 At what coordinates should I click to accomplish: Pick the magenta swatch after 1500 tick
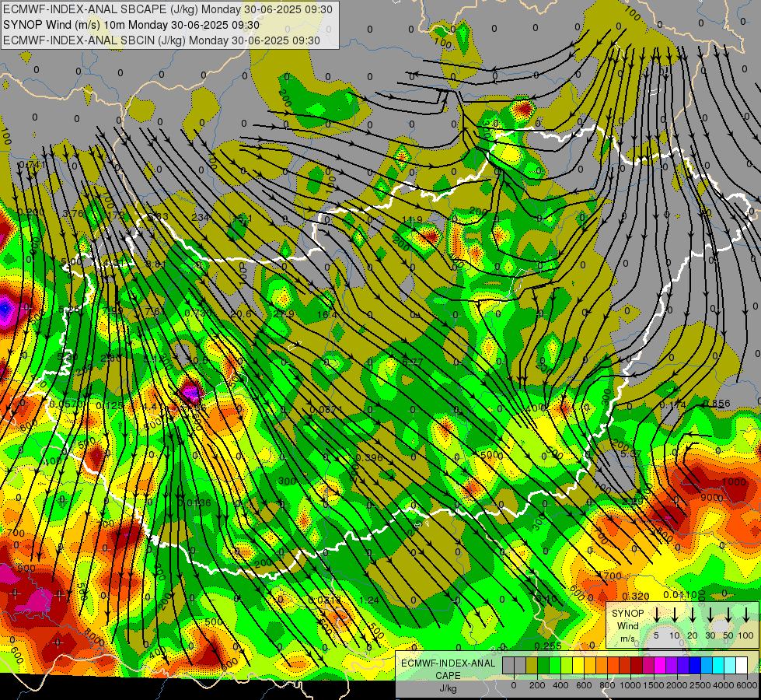[x=660, y=665]
